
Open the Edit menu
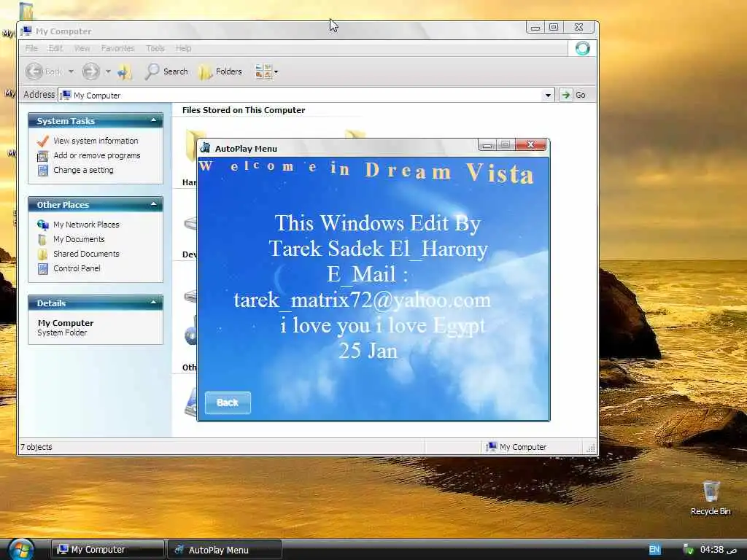55,48
